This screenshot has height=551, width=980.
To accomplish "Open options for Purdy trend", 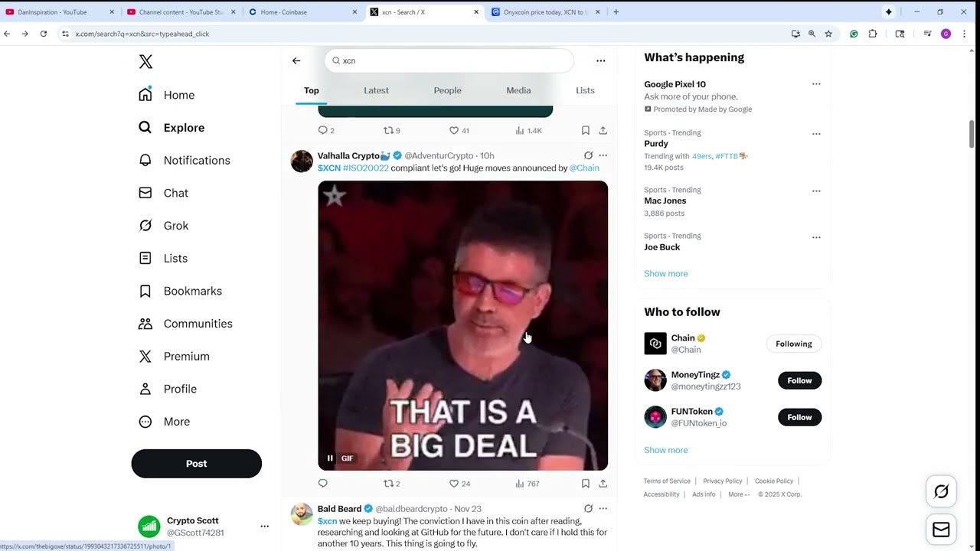I will (816, 134).
